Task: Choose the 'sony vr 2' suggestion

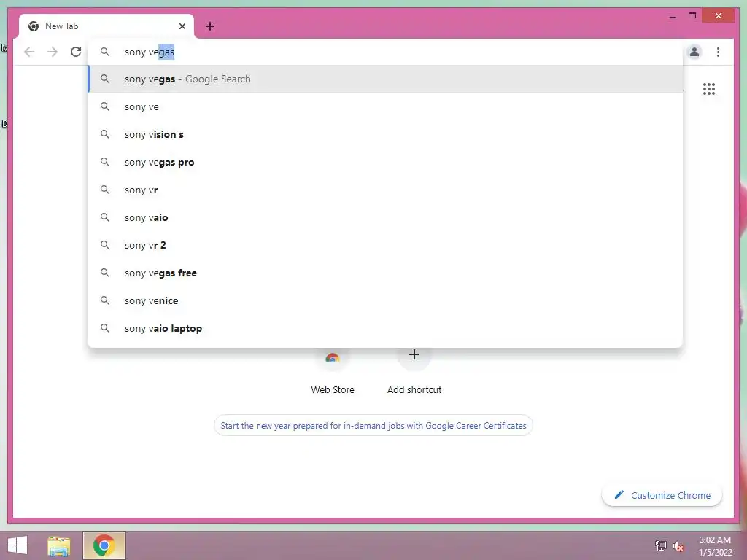Action: (x=385, y=245)
